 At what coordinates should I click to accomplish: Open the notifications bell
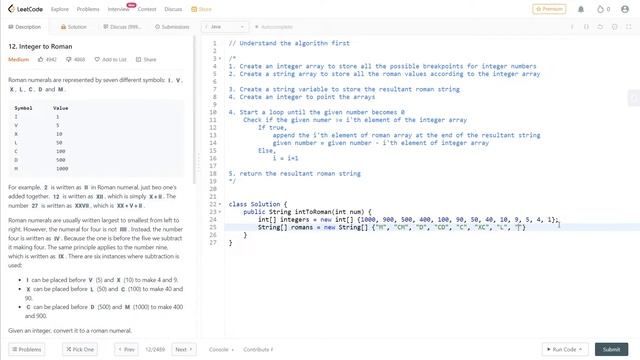581,9
